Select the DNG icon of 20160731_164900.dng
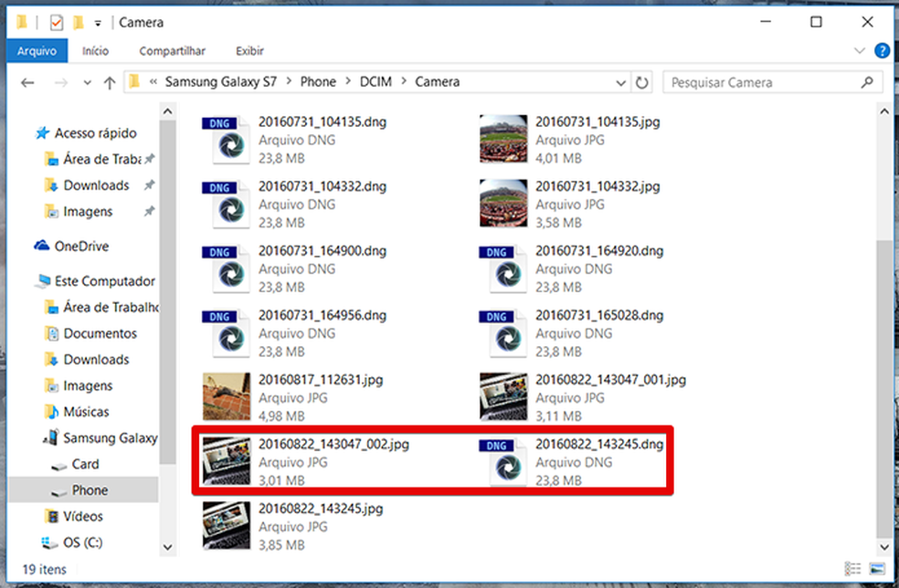 coord(227,268)
